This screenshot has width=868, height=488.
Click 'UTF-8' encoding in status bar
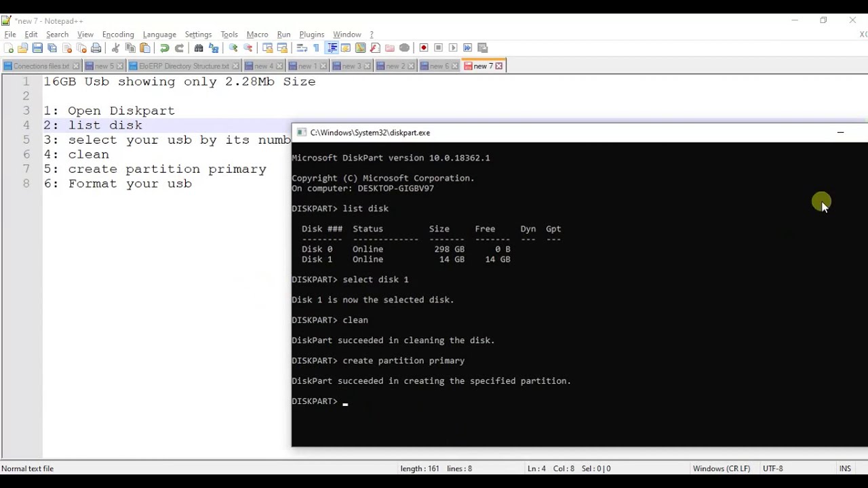pos(772,468)
